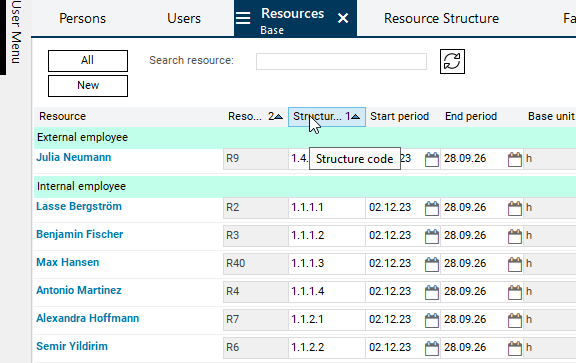Screen dimensions: 576x363
Task: Click Max Hansen's start period 02.12.23
Action: click(x=390, y=263)
